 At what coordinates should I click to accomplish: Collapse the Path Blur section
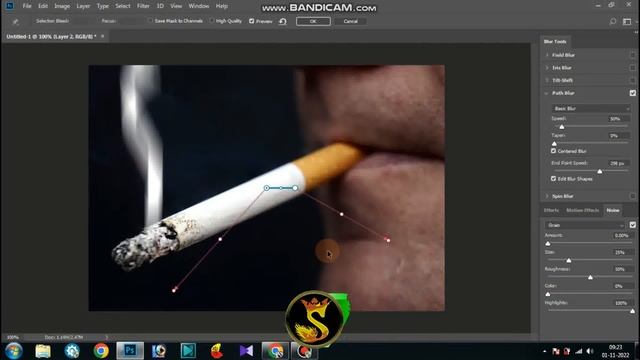pos(547,93)
